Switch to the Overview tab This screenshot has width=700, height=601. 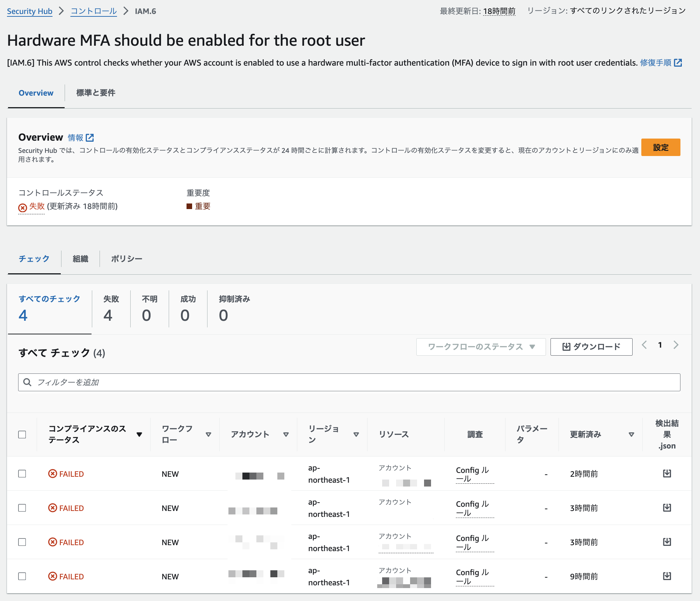(x=36, y=93)
